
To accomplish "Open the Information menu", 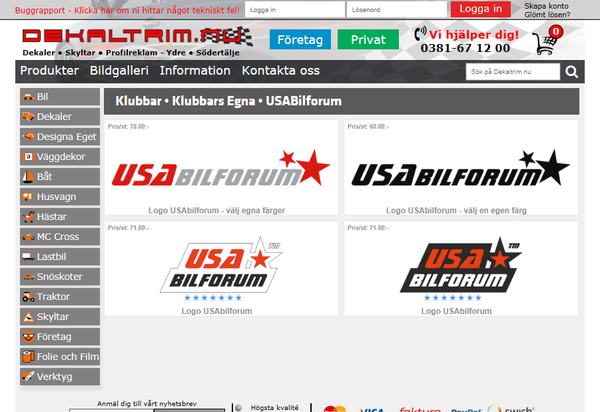I will (195, 71).
